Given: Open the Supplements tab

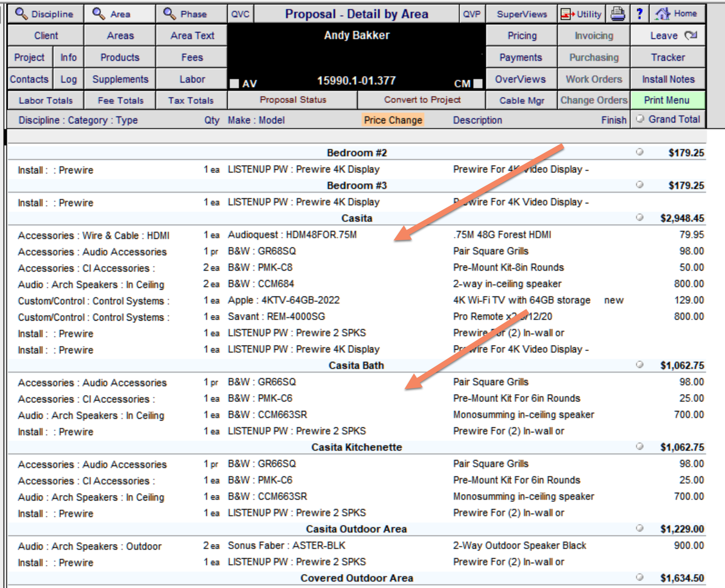Looking at the screenshot, I should point(120,79).
